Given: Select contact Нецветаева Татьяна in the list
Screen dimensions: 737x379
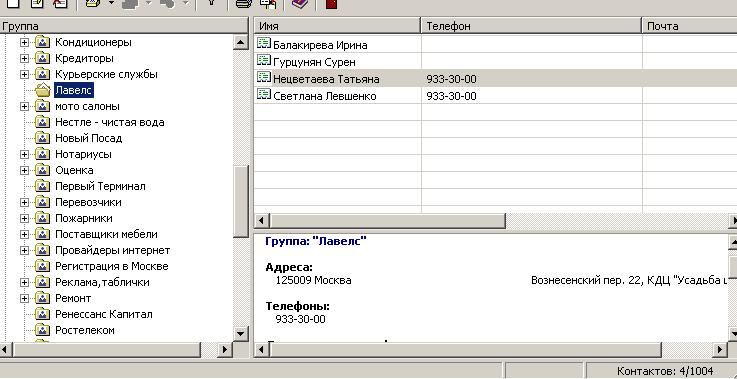Looking at the screenshot, I should pyautogui.click(x=326, y=79).
